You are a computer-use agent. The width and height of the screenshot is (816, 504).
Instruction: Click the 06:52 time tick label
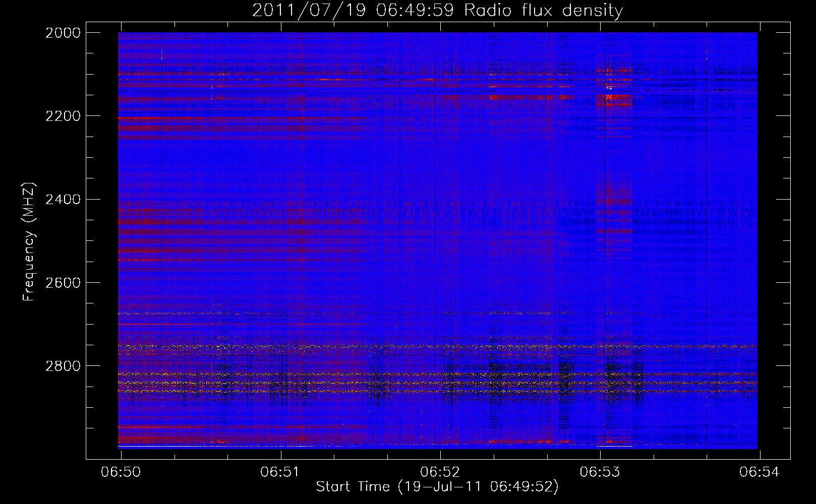pyautogui.click(x=440, y=472)
